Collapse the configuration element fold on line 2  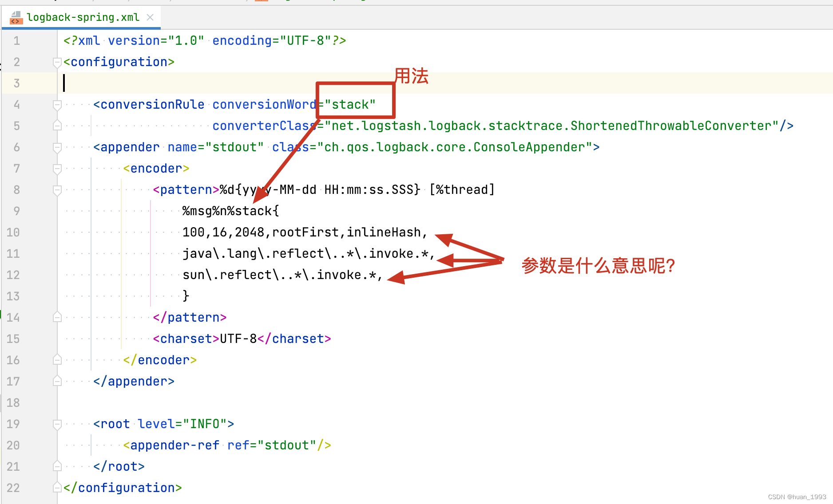click(x=57, y=62)
